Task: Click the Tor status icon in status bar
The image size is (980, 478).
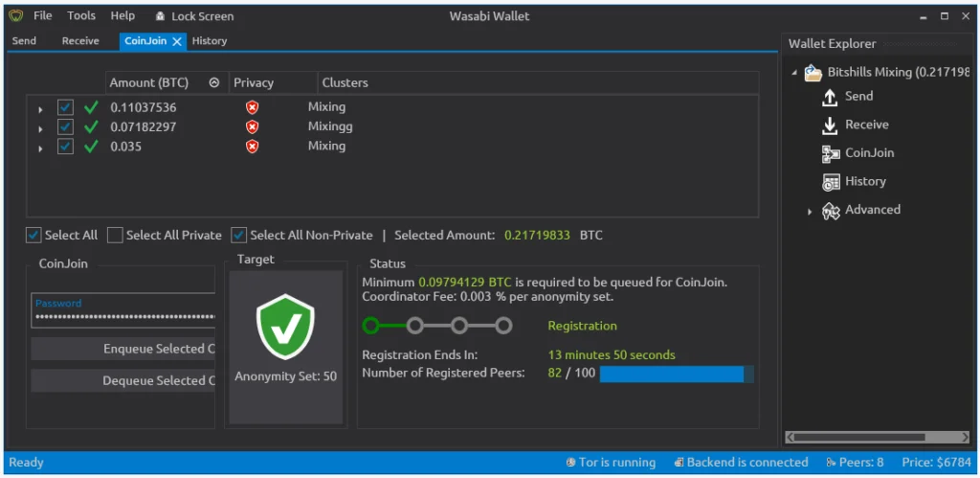Action: [x=570, y=463]
